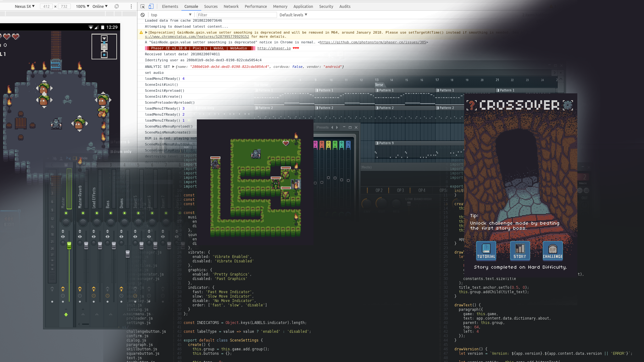
Task: Switch to the Performance tab
Action: click(256, 6)
